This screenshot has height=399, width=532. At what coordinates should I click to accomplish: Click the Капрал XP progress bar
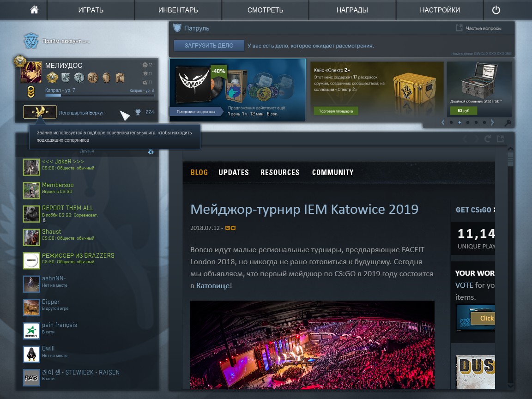pyautogui.click(x=99, y=96)
